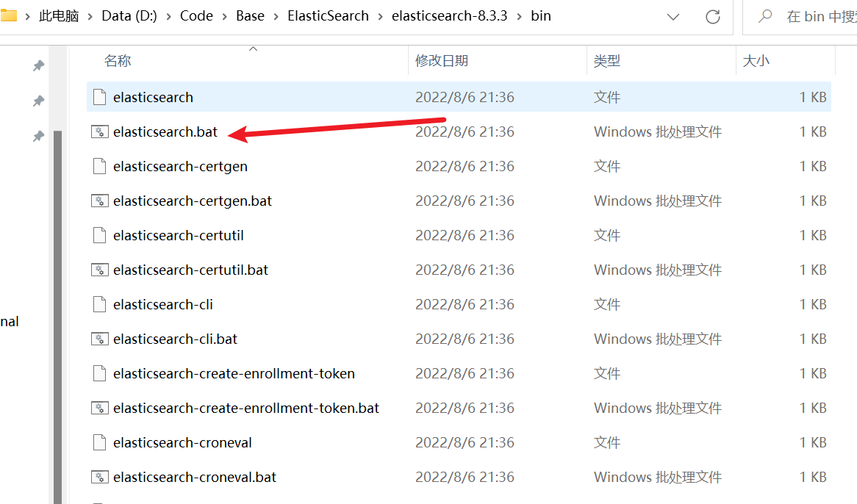This screenshot has width=857, height=504.
Task: Expand chevron after elasticsearch-8.3.3 breadcrumb
Action: pyautogui.click(x=519, y=17)
